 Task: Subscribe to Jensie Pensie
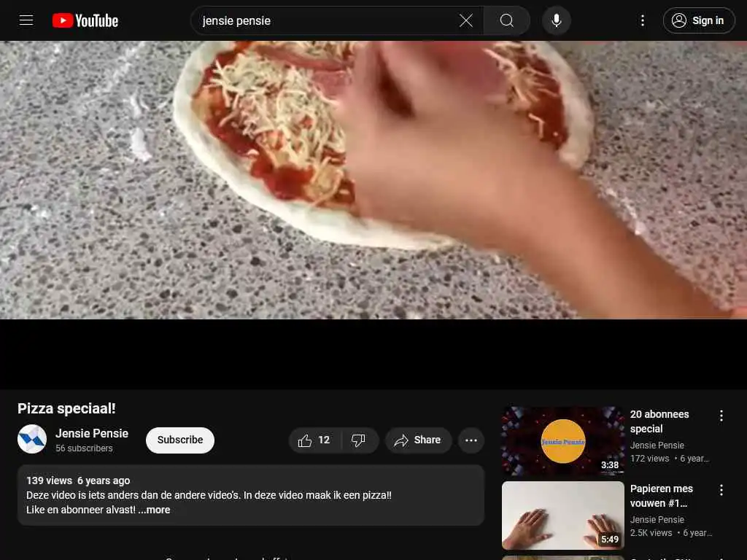180,440
